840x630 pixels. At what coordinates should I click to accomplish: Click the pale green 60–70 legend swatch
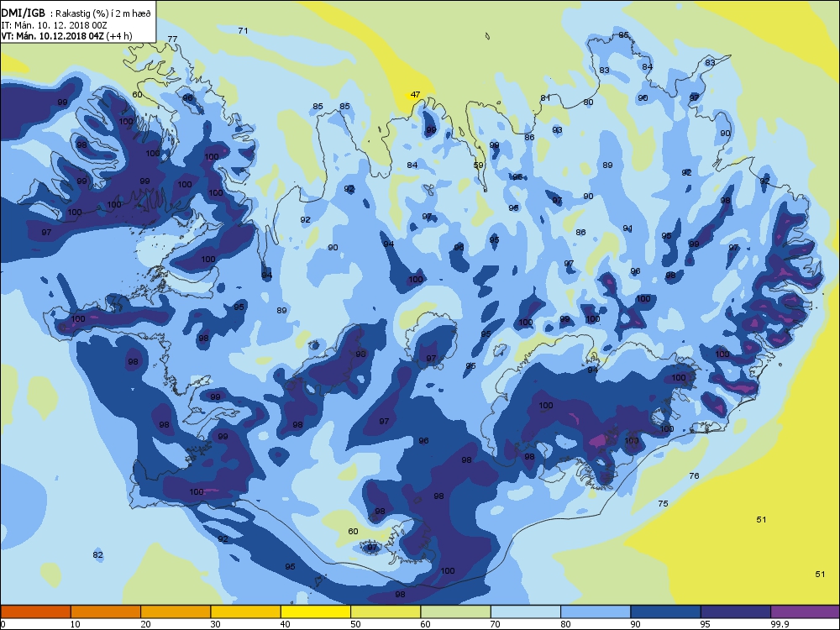coord(456,612)
